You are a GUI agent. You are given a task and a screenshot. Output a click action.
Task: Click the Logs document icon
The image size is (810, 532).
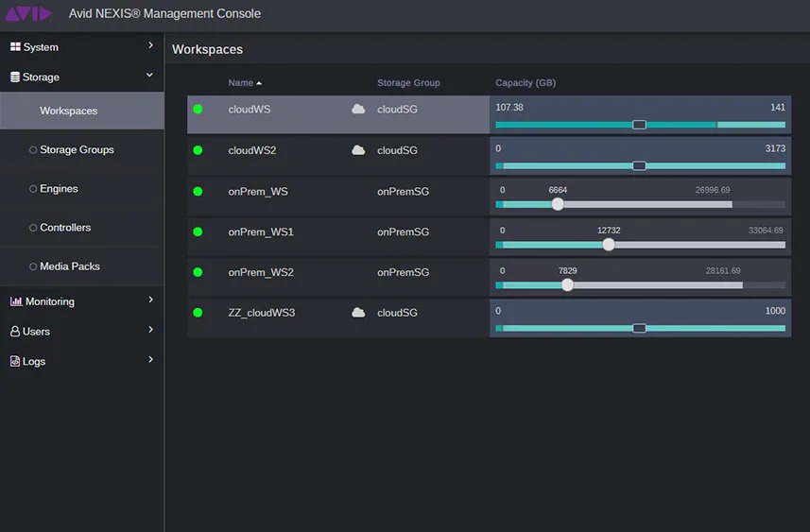click(15, 361)
